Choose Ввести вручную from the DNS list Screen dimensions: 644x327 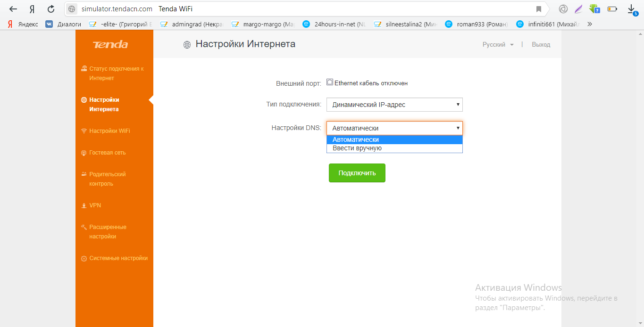tap(394, 148)
